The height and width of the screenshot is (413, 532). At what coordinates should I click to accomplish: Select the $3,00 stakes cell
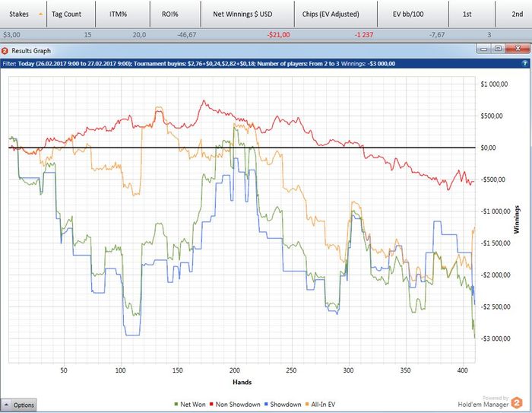click(11, 35)
